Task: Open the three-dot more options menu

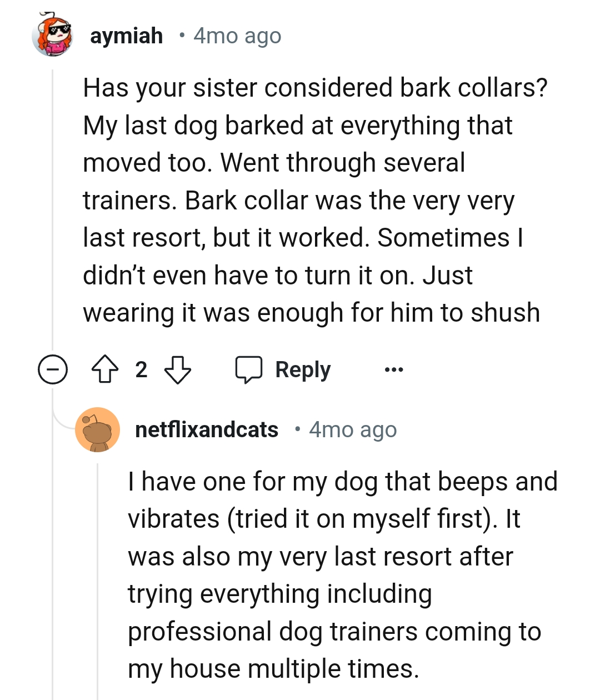Action: [394, 369]
